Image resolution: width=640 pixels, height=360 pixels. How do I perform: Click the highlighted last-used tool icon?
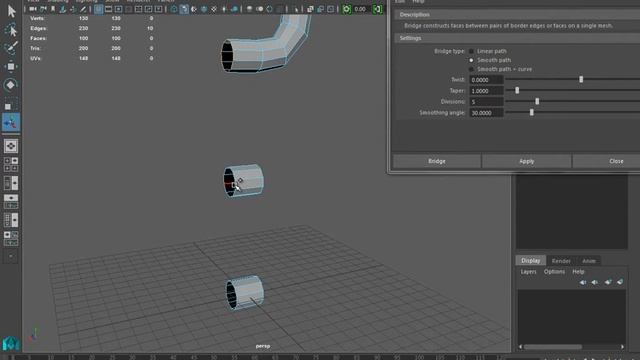coord(11,122)
